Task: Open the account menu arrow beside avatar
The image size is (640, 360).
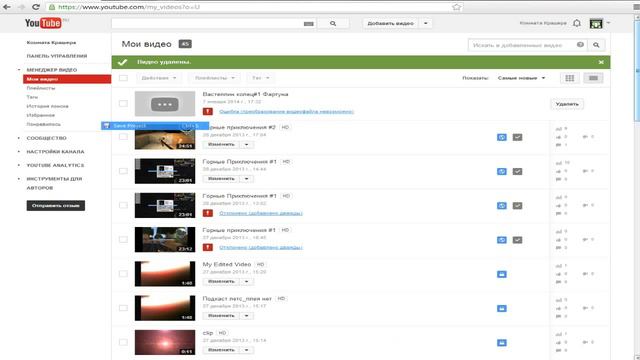Action: [x=608, y=23]
